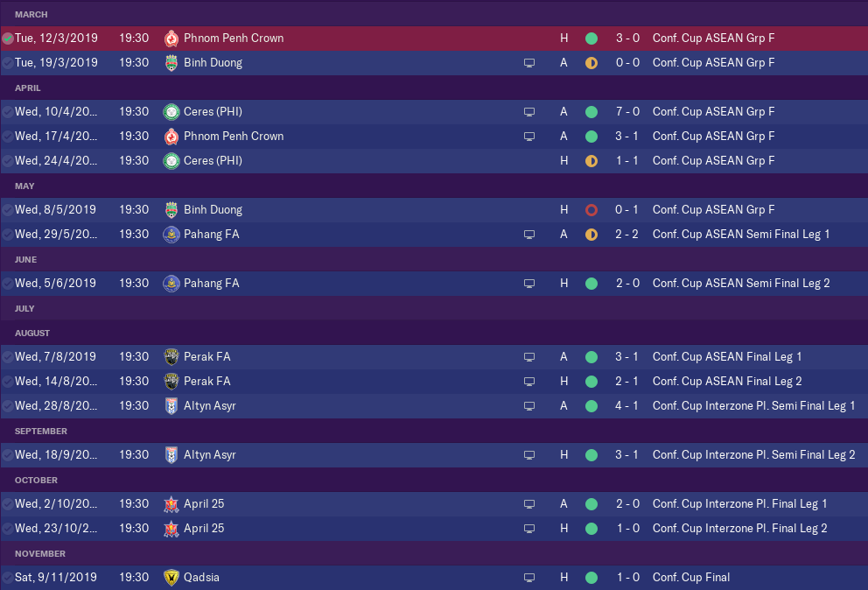
Task: Click the AUGUST month header
Action: pos(32,333)
